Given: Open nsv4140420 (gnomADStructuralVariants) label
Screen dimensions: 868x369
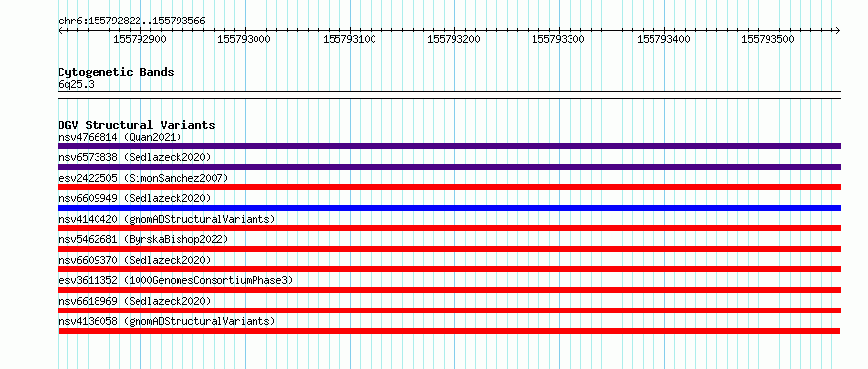Looking at the screenshot, I should click(x=167, y=219).
